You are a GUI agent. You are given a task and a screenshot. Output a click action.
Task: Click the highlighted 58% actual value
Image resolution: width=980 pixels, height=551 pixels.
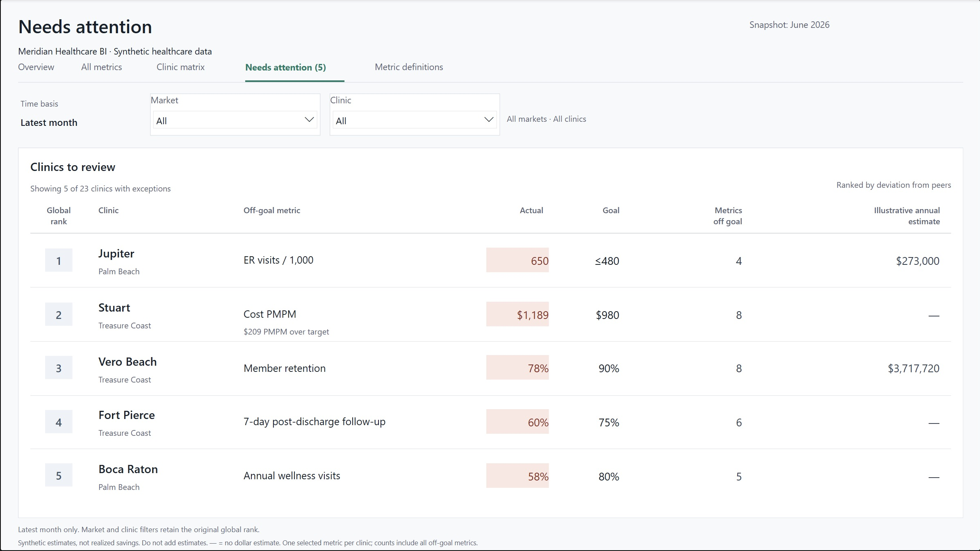517,476
